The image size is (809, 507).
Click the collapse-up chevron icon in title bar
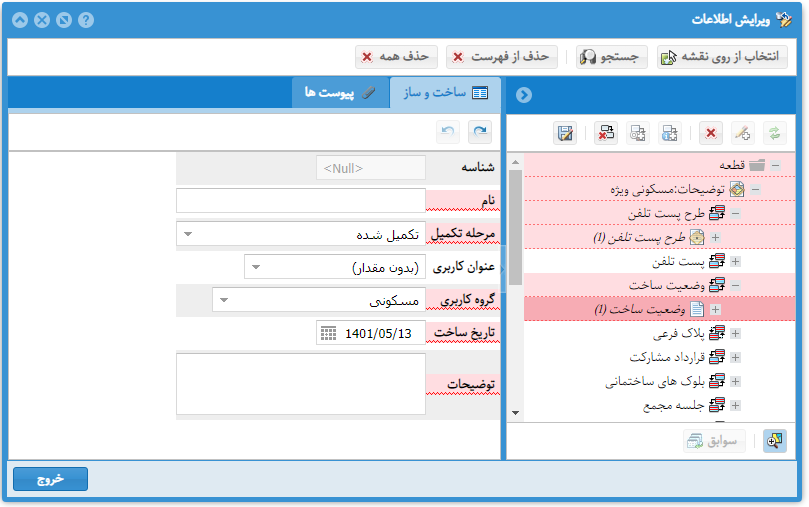click(x=20, y=20)
